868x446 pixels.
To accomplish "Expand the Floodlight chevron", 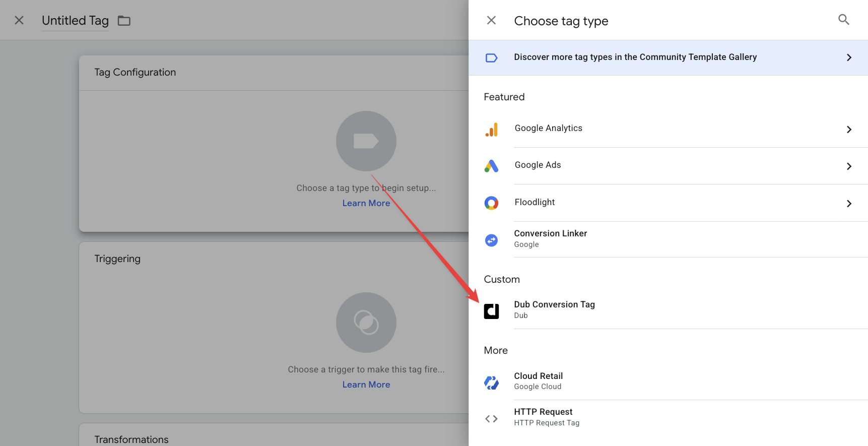I will click(x=849, y=204).
